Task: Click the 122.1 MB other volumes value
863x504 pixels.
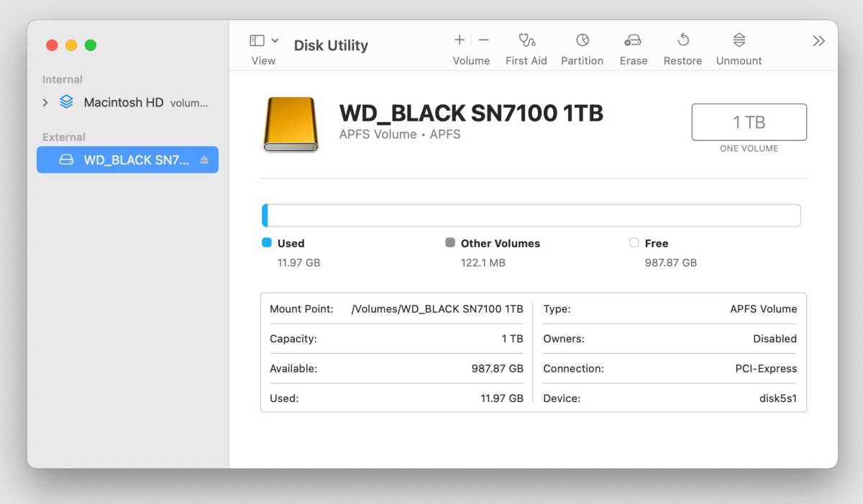Action: (x=483, y=263)
